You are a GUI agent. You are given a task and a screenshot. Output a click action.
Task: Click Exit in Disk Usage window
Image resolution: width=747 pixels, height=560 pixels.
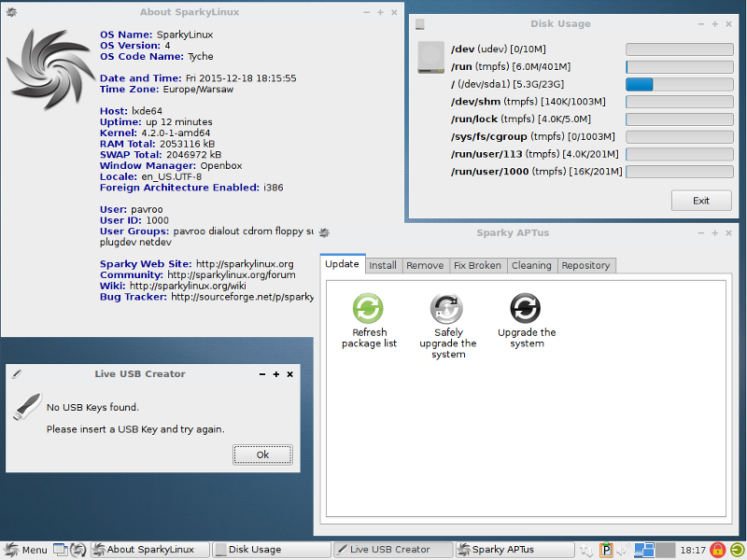[x=701, y=201]
